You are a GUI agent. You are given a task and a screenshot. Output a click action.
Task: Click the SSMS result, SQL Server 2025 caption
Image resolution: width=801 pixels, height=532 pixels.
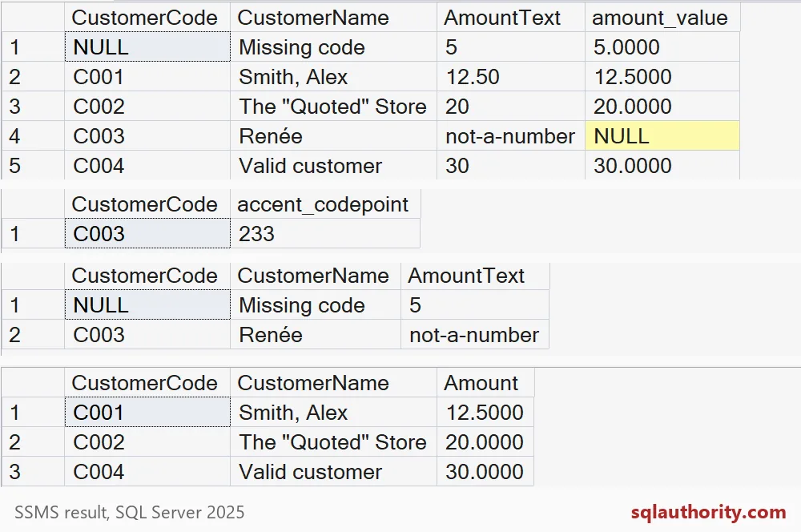[x=129, y=513]
